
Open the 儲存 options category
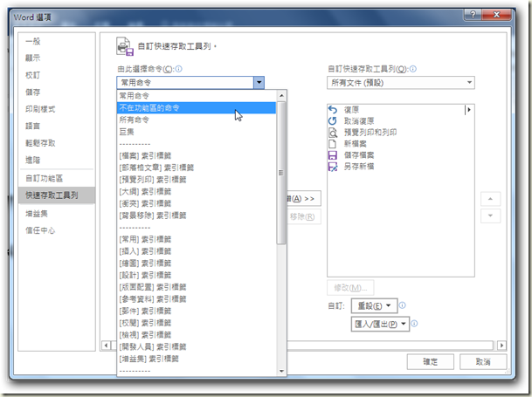(57, 92)
